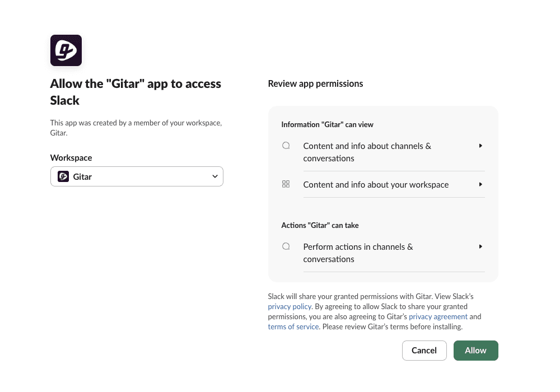
Task: Expand the channels & conversations permission details
Action: [x=480, y=145]
